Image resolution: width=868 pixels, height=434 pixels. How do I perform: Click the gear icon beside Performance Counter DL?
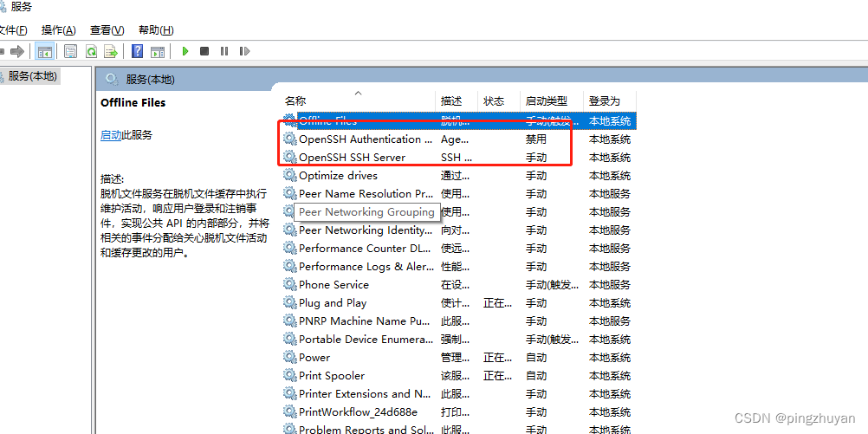click(x=290, y=248)
